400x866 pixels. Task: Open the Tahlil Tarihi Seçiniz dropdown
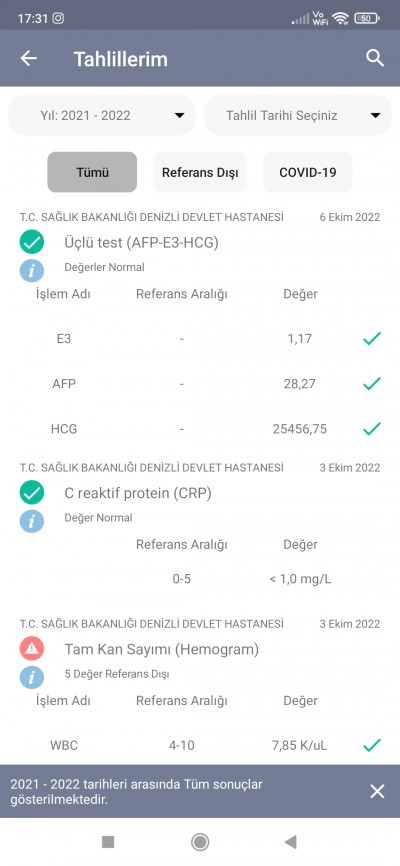click(x=298, y=115)
